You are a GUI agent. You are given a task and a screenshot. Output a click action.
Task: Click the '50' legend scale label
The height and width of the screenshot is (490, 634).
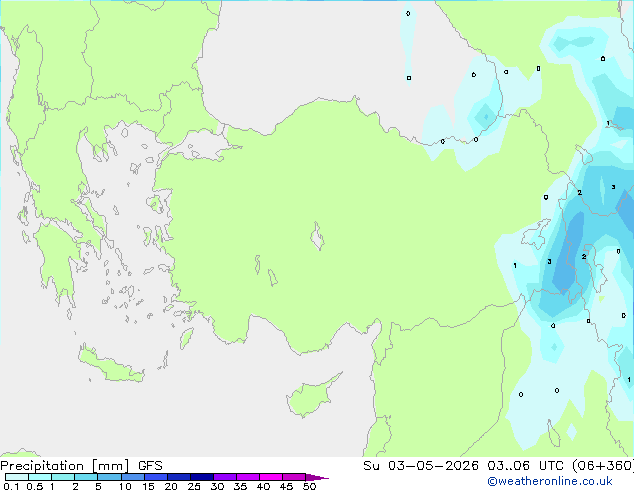[x=309, y=486]
